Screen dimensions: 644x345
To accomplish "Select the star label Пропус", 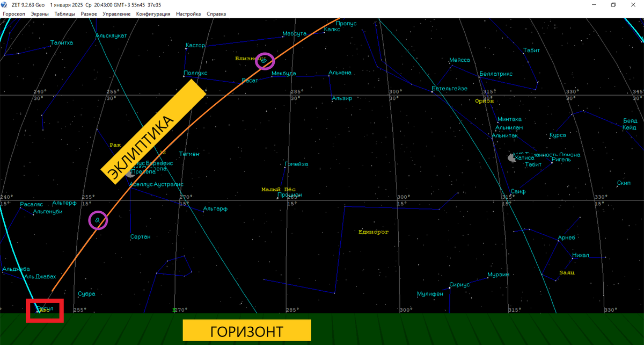I will 346,23.
